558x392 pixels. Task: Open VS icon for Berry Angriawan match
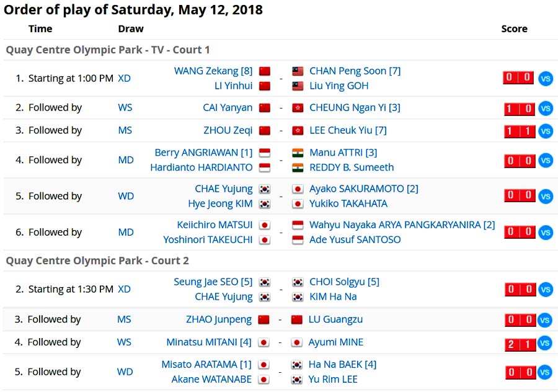[x=545, y=161]
